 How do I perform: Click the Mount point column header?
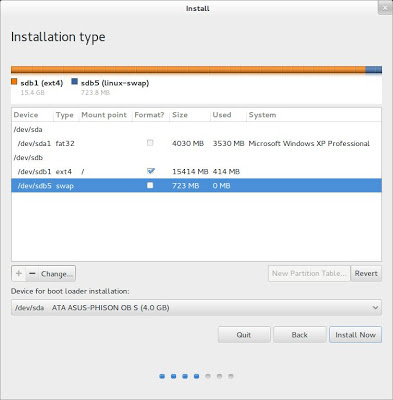point(105,115)
